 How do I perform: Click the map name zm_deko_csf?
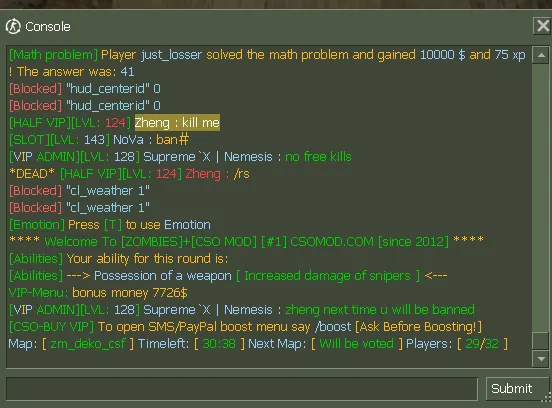coord(88,344)
